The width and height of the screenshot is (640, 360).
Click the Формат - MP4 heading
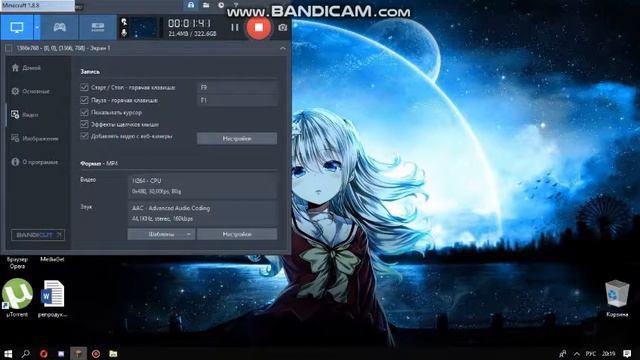click(99, 163)
